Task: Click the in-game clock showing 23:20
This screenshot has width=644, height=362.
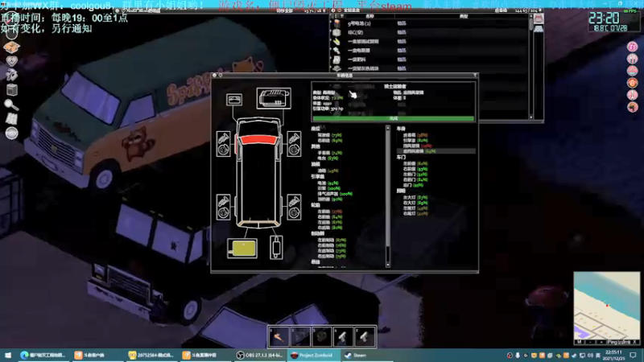Action: click(x=604, y=18)
